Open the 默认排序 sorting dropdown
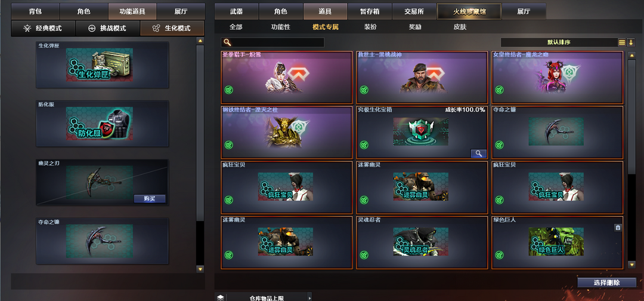The image size is (644, 301). (x=559, y=42)
